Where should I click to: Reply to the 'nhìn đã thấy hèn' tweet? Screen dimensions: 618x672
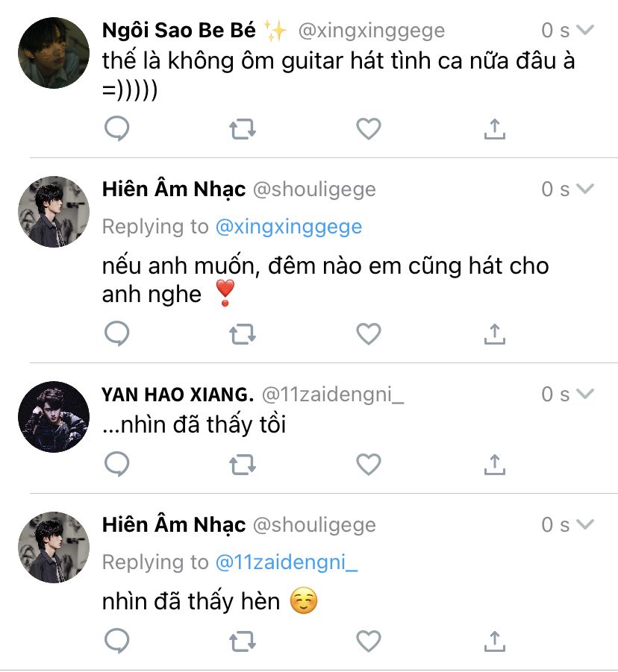pyautogui.click(x=116, y=640)
